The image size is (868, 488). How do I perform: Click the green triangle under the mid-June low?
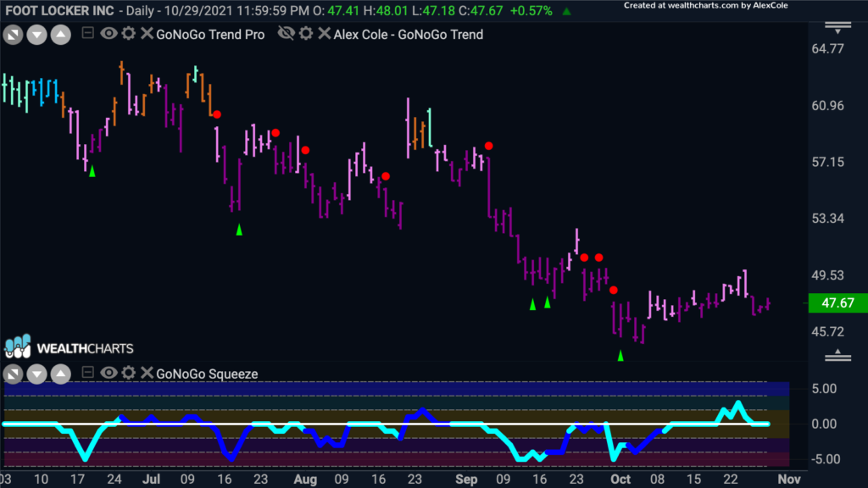coord(92,171)
